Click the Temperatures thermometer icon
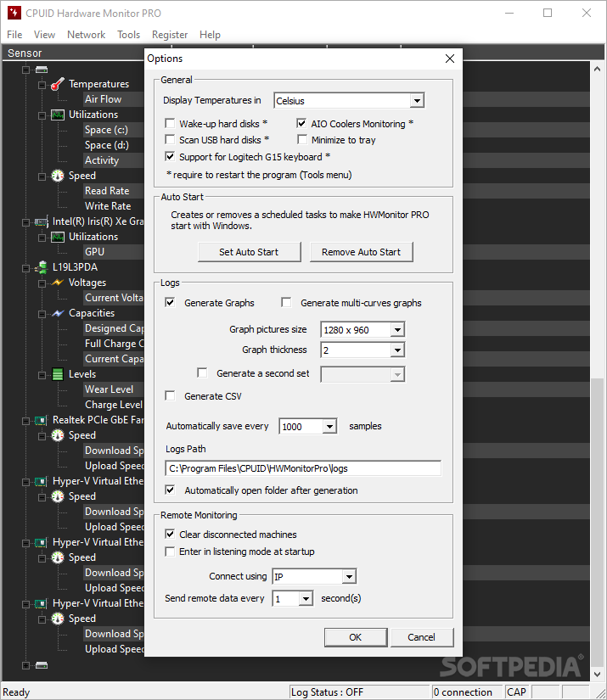This screenshot has height=700, width=607. [58, 84]
